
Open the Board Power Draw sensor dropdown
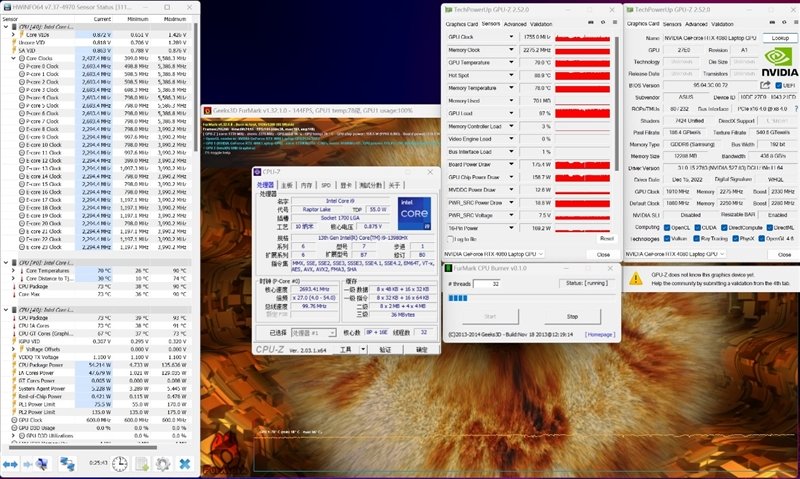(x=511, y=164)
